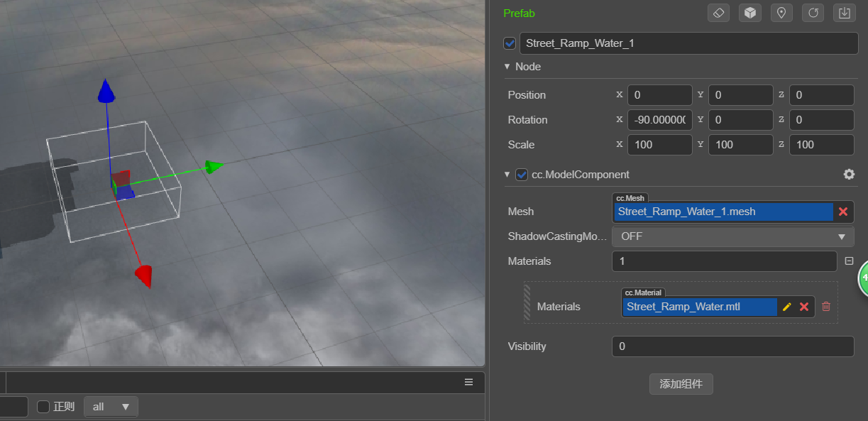This screenshot has height=421, width=868.
Task: Click the prefab unlink icon
Action: 719,13
